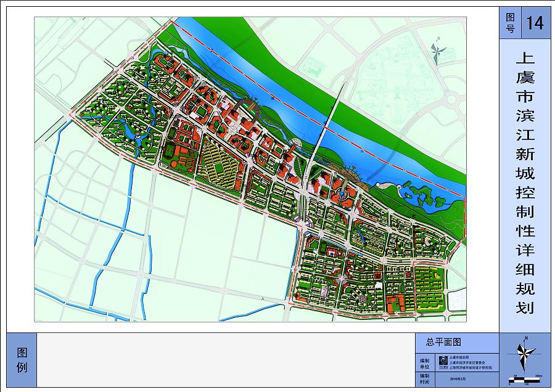The image size is (555, 392).
Task: Click the small north arrow on the map
Action: [x=437, y=51]
